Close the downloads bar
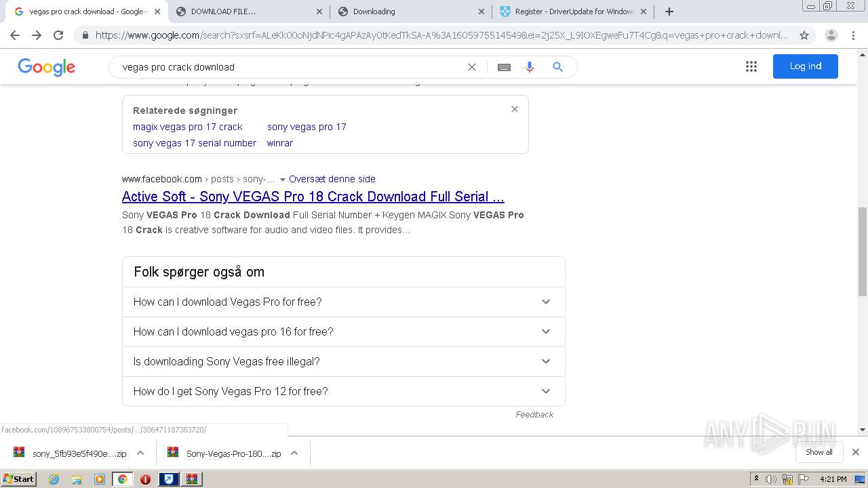 pos(856,452)
